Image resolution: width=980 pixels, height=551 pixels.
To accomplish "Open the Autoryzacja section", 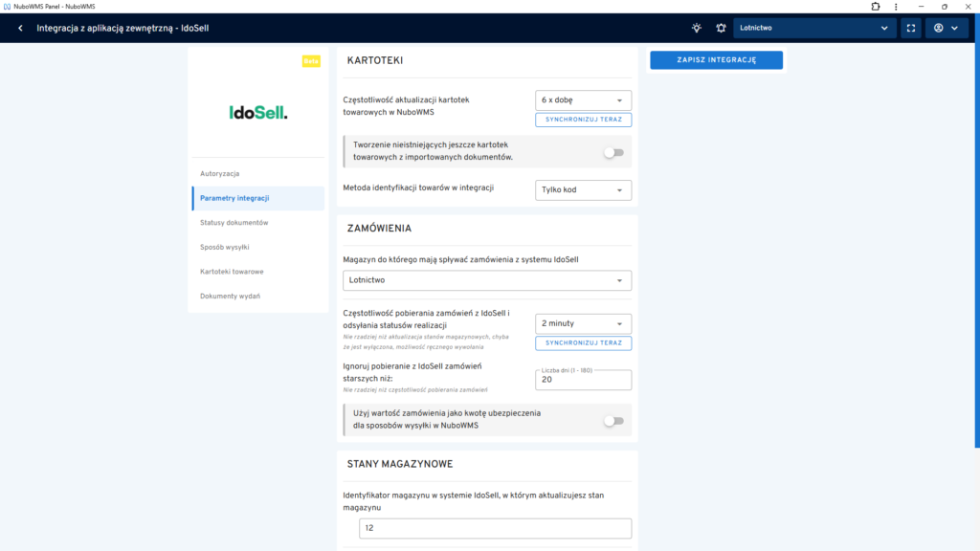I will click(220, 173).
